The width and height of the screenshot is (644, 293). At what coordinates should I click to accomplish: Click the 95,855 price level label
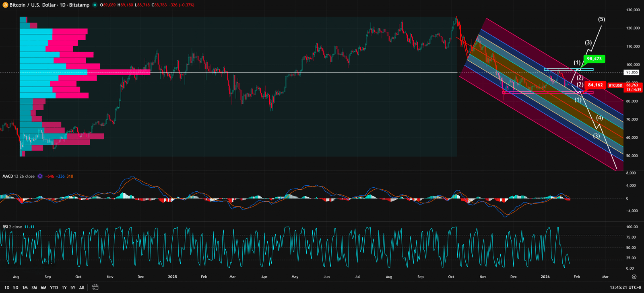coord(632,72)
